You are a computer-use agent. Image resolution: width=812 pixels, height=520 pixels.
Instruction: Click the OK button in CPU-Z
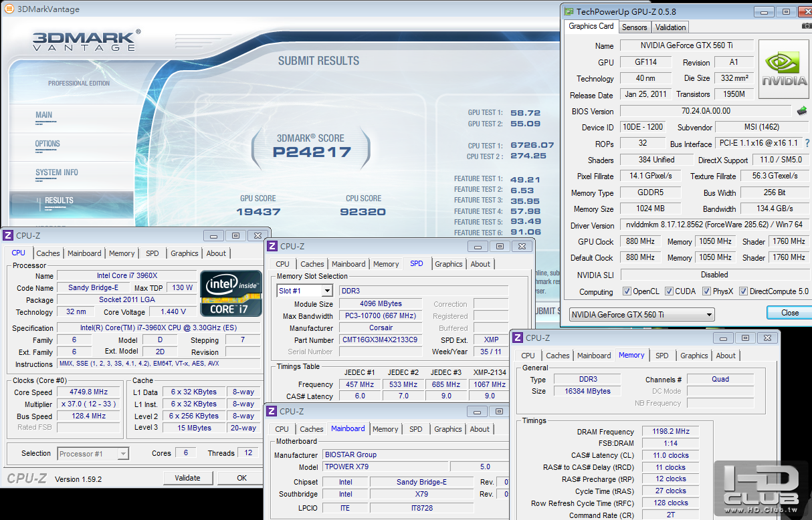coord(241,478)
